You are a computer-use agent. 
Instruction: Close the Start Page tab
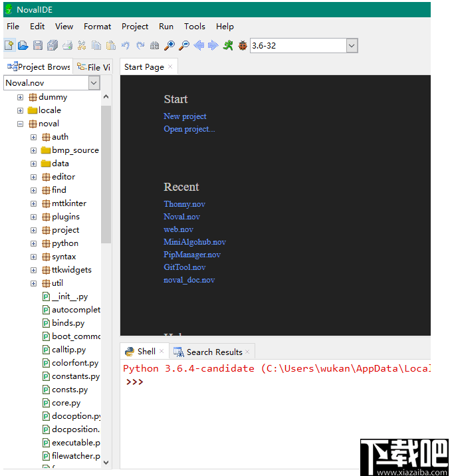tap(170, 66)
